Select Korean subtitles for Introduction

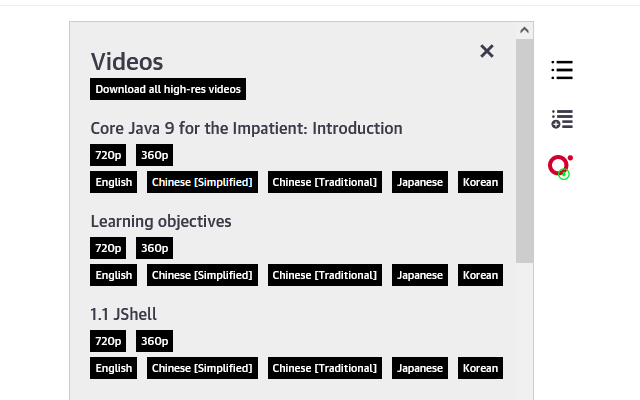point(480,182)
